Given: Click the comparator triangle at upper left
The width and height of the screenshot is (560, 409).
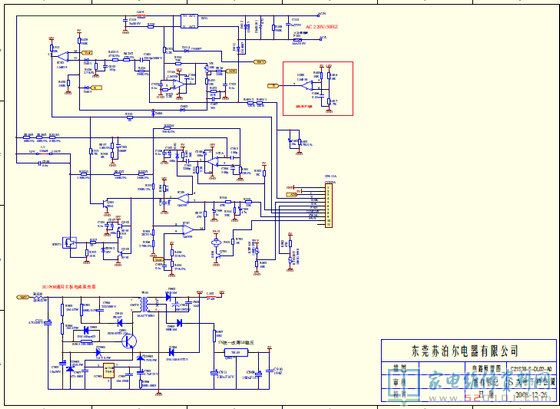Looking at the screenshot, I should 62,56.
